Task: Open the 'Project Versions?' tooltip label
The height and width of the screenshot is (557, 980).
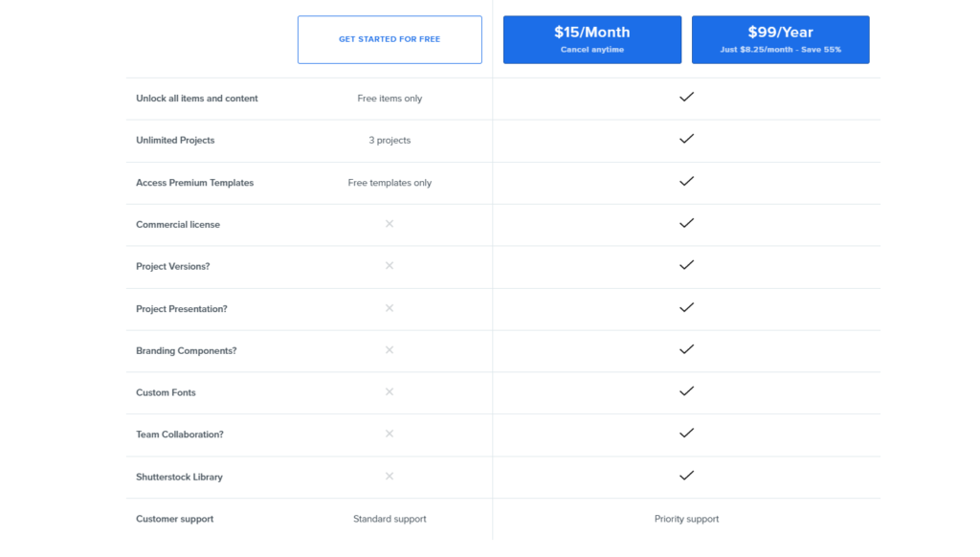Action: (x=173, y=266)
